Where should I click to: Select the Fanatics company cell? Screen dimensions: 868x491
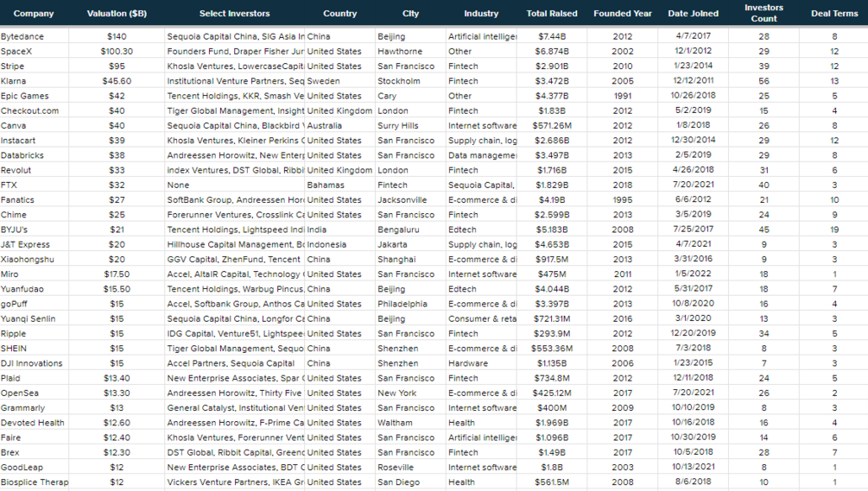[x=35, y=200]
